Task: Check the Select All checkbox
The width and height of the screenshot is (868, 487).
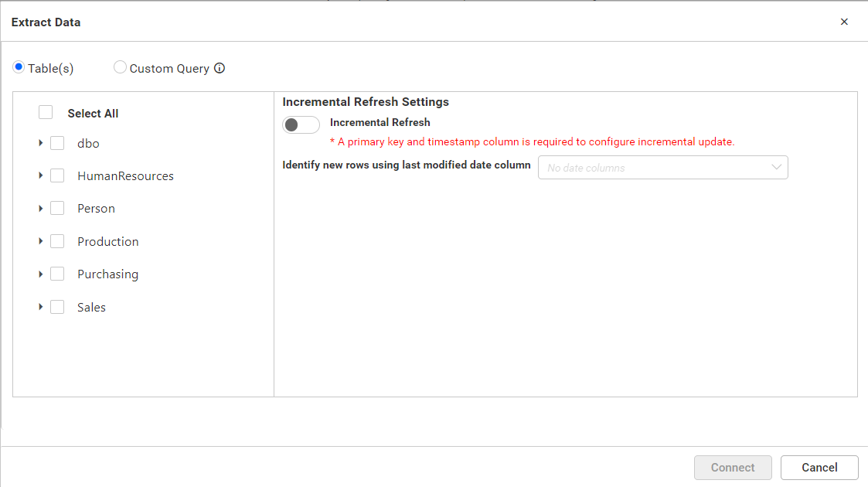Action: click(x=46, y=113)
